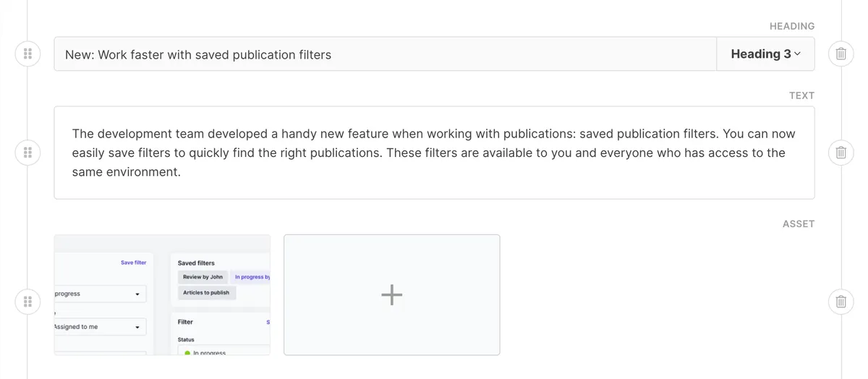Click the 'Articles to publish' saved filter chip
The width and height of the screenshot is (868, 379).
[206, 293]
